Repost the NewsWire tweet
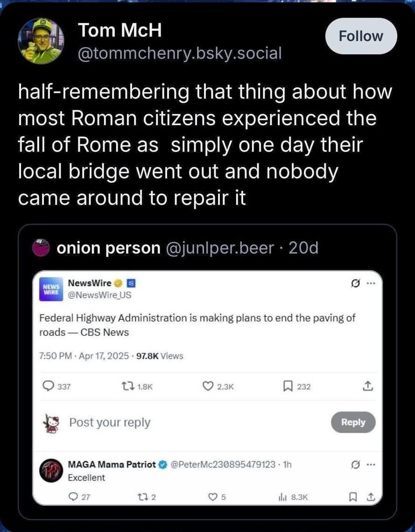 point(127,386)
